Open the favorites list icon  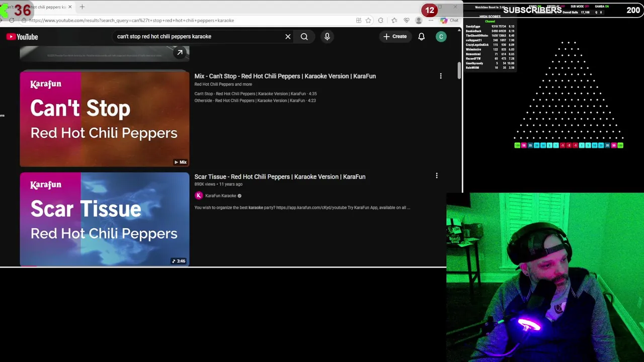tap(394, 21)
